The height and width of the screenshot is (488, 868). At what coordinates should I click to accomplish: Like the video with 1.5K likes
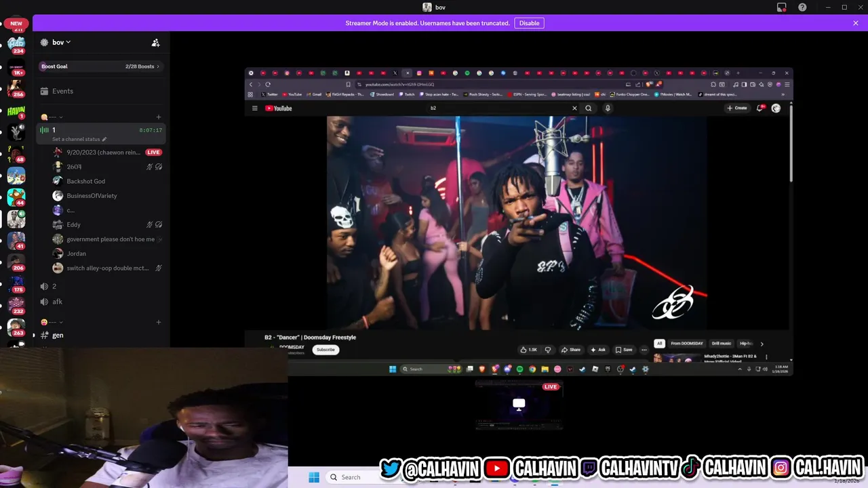[x=528, y=350]
